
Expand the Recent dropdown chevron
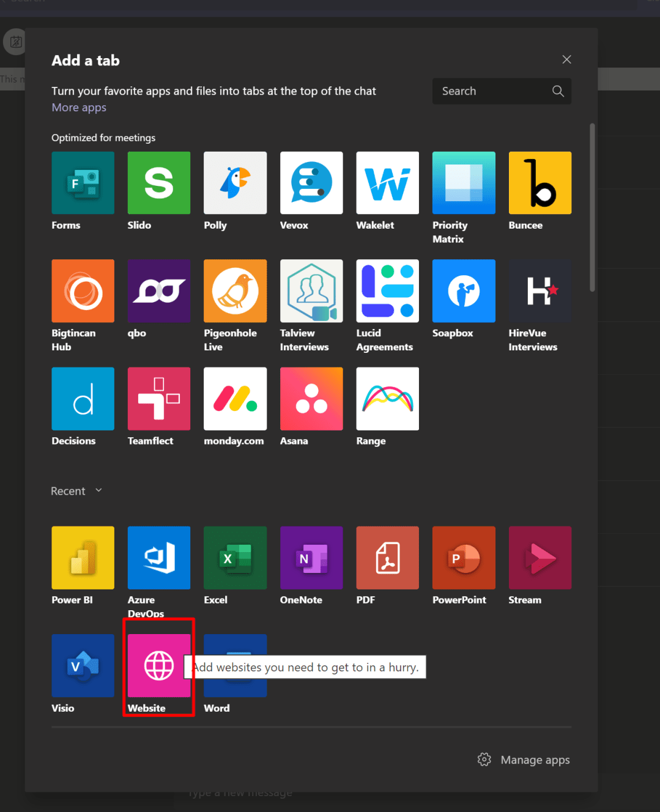click(98, 490)
